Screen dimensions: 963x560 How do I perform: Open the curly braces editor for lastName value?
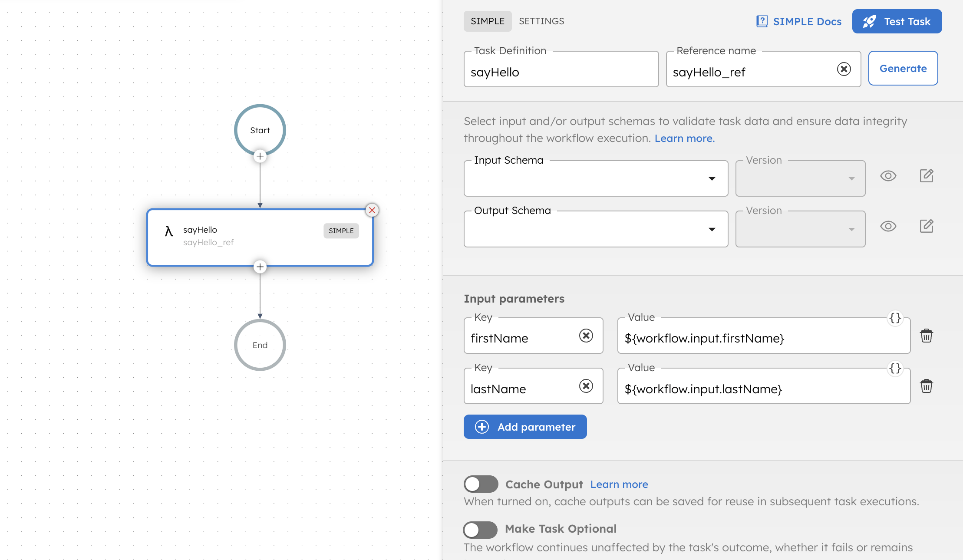(894, 369)
